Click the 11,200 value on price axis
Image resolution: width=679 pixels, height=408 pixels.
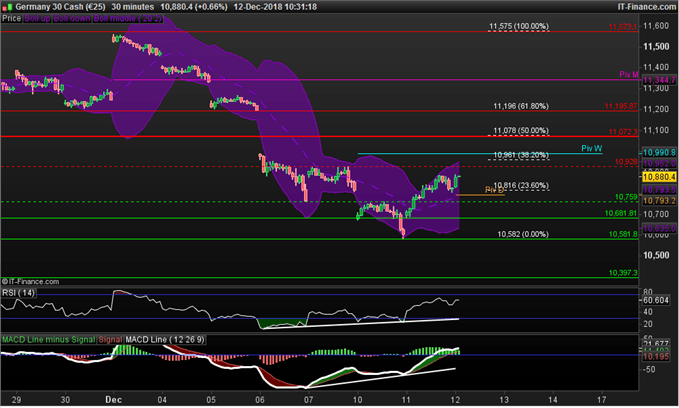(x=656, y=109)
